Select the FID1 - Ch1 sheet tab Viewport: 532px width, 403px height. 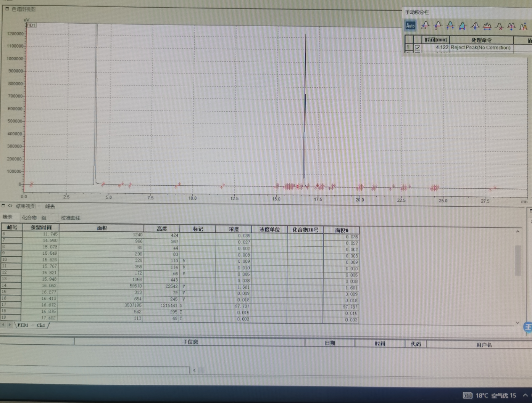point(31,325)
